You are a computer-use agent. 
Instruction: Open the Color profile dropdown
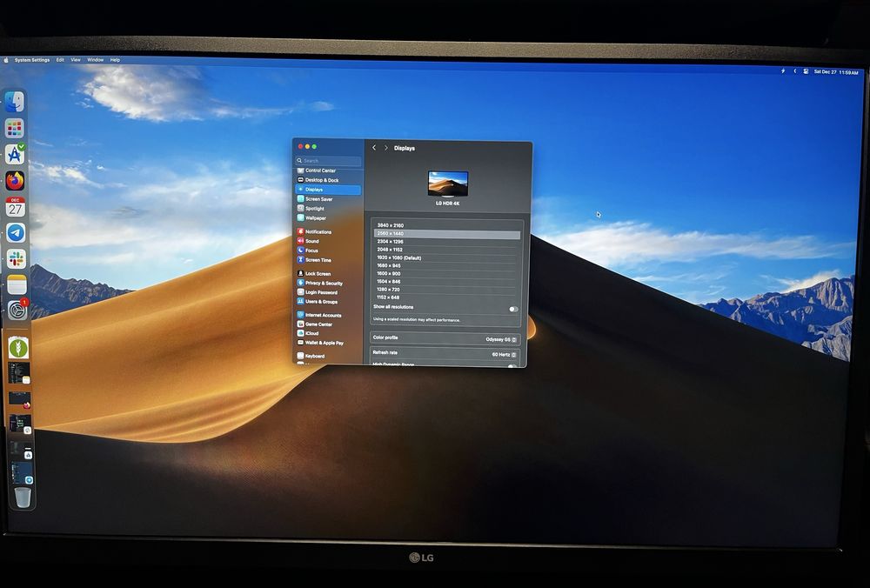[501, 339]
